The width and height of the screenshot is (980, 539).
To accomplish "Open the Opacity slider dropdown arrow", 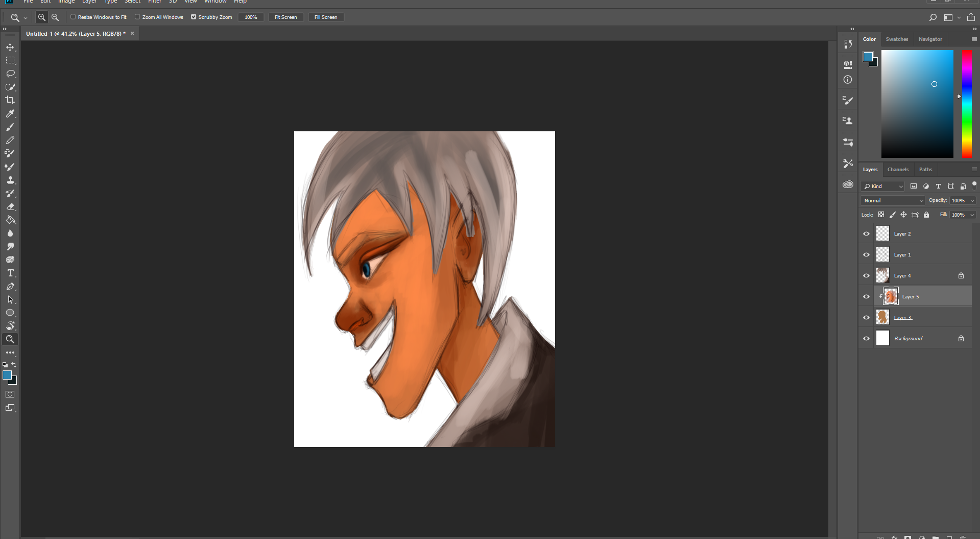I will tap(972, 201).
